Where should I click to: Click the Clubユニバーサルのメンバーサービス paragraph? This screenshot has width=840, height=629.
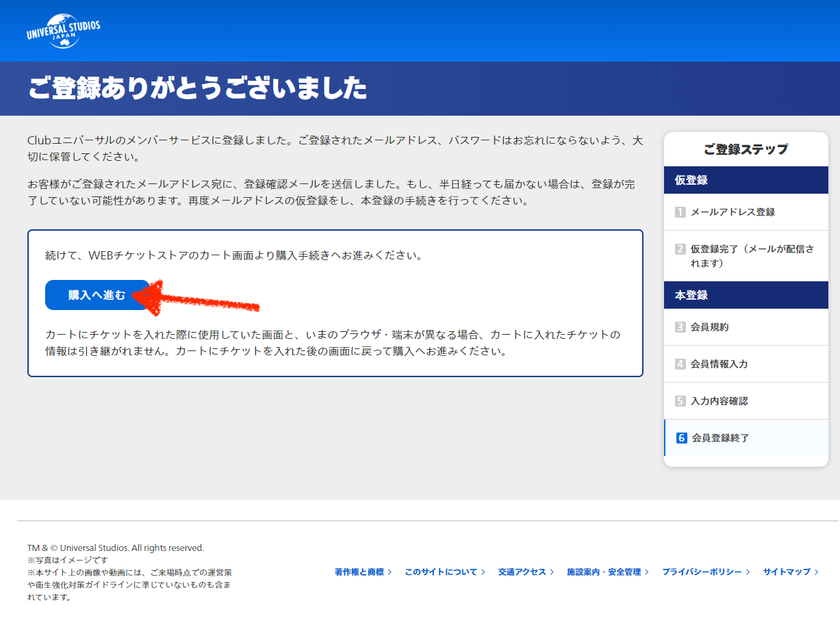click(x=335, y=149)
